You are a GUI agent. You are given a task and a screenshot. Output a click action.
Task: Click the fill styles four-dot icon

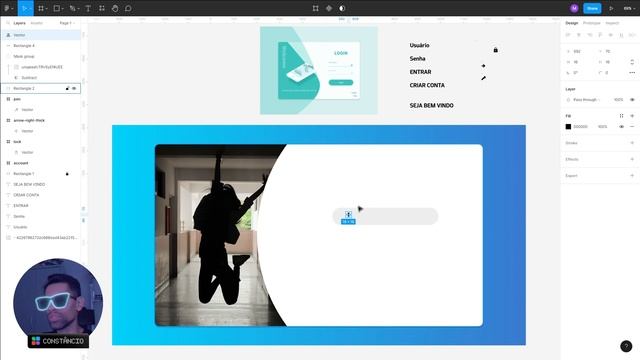(x=621, y=116)
